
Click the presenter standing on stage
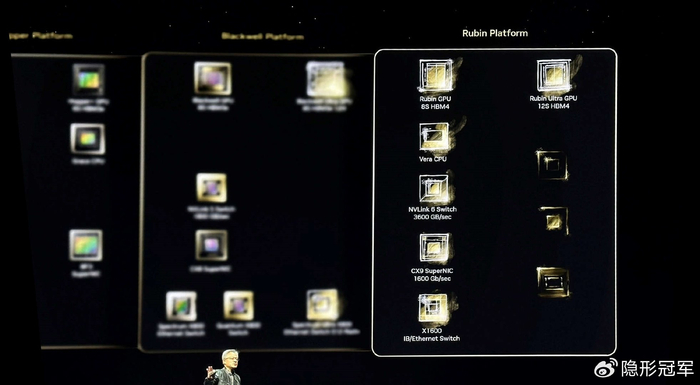coord(224,367)
